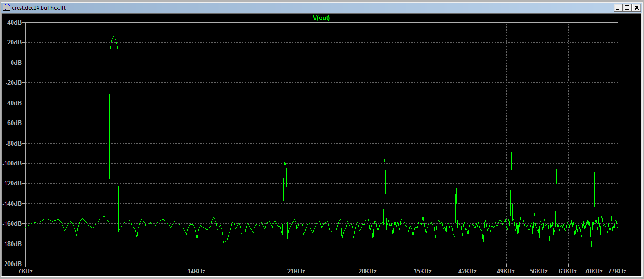Click the window title crest.dec14.buf.hex.fft
This screenshot has height=279, width=644.
[x=39, y=8]
